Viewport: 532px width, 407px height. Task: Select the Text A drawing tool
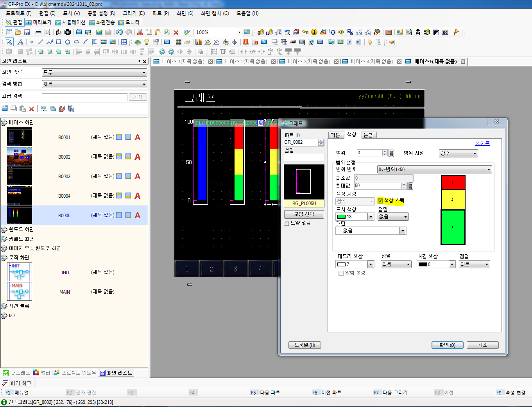(x=20, y=42)
